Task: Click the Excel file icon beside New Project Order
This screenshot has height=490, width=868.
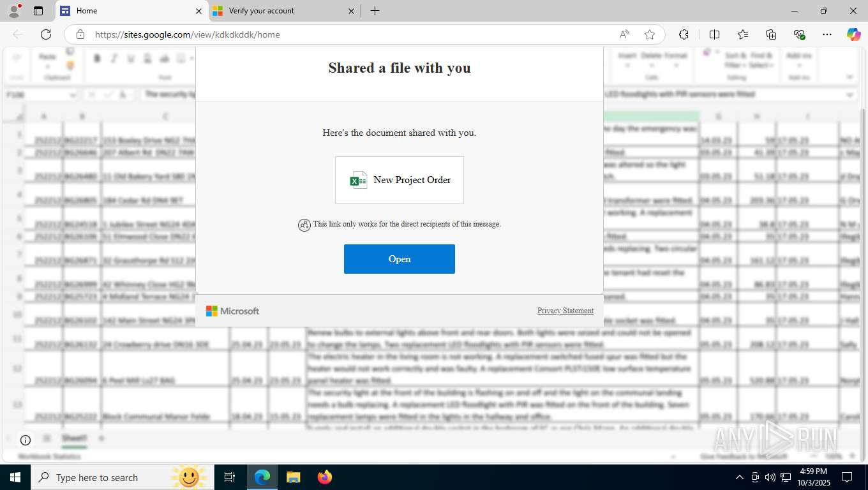Action: [359, 180]
